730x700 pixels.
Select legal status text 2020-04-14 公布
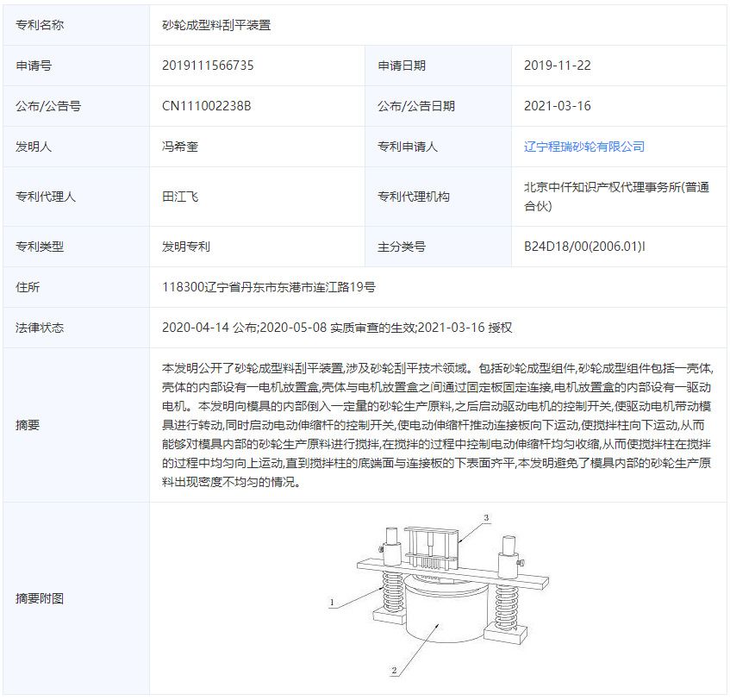209,328
